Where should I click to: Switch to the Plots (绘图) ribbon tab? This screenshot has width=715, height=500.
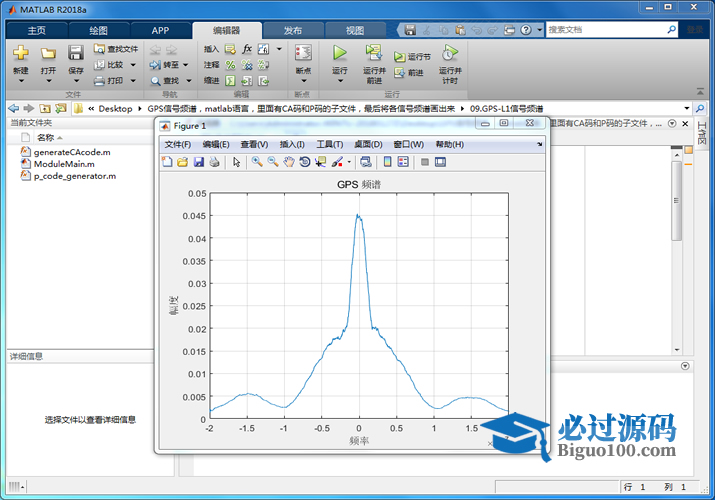pos(98,30)
